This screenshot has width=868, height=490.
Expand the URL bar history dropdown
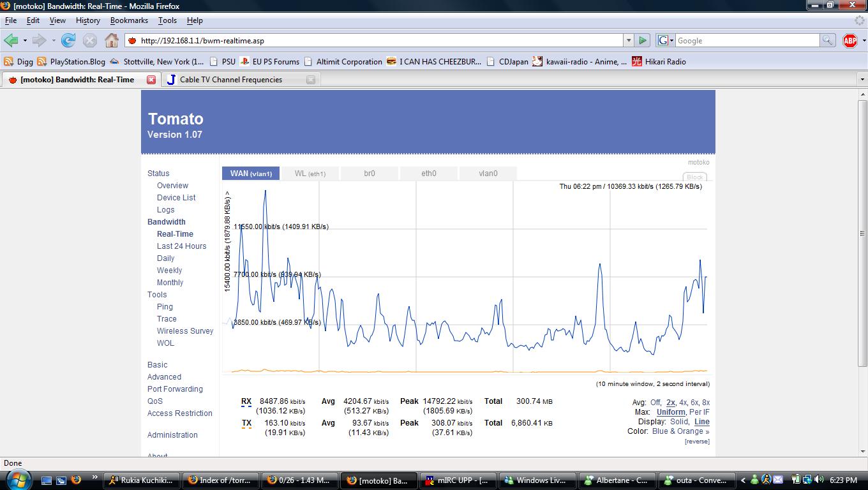(x=628, y=40)
